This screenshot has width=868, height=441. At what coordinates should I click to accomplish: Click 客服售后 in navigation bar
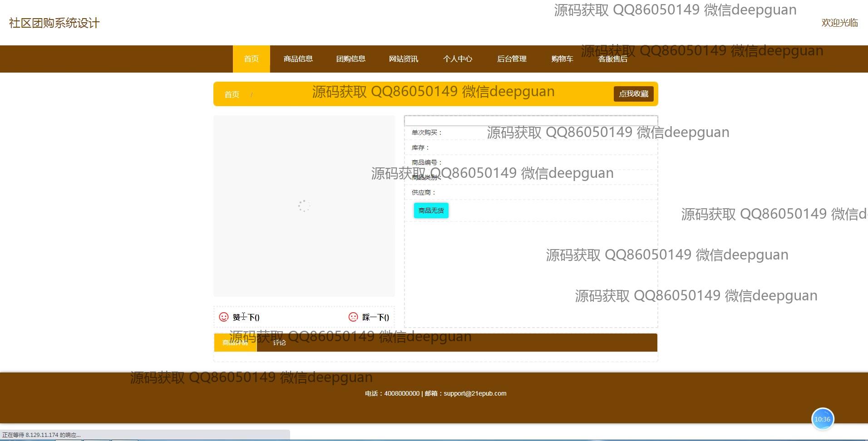pos(613,59)
